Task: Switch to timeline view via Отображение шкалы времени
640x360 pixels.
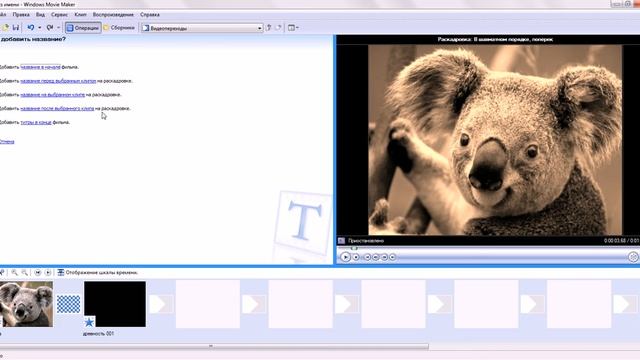Action: pyautogui.click(x=98, y=273)
